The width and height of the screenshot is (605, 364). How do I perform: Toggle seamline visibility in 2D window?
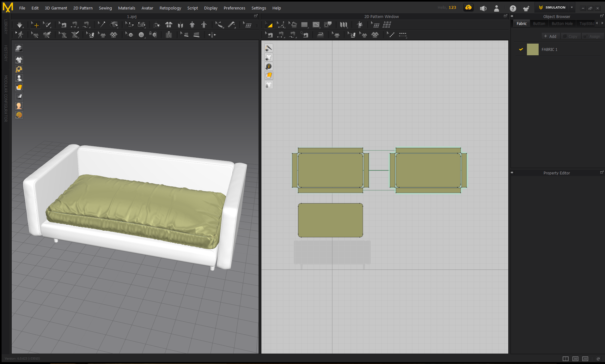coord(269,48)
